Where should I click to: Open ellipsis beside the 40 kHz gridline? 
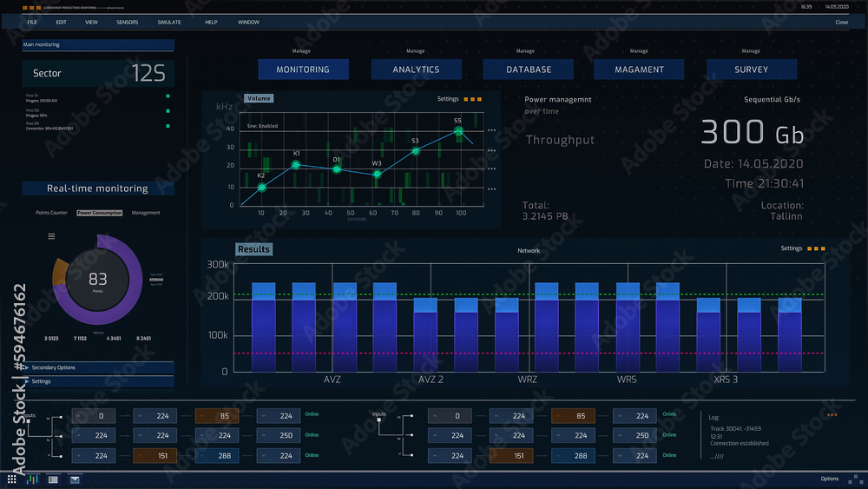491,130
